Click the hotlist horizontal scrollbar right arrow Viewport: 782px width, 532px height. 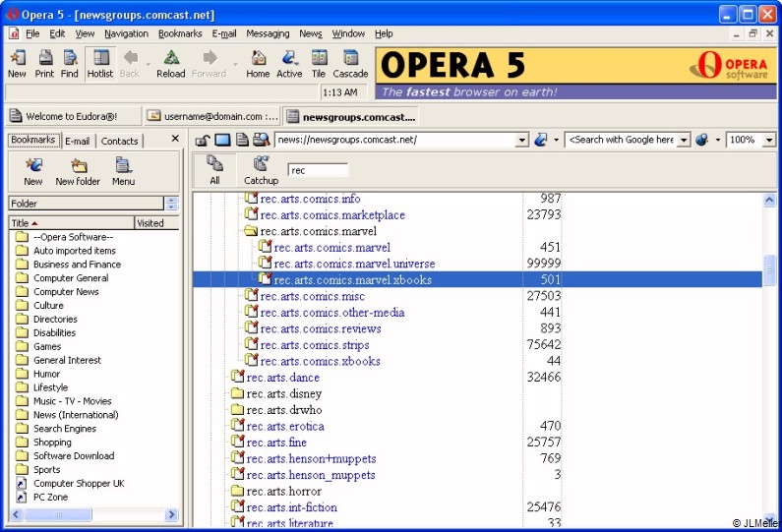(x=172, y=514)
